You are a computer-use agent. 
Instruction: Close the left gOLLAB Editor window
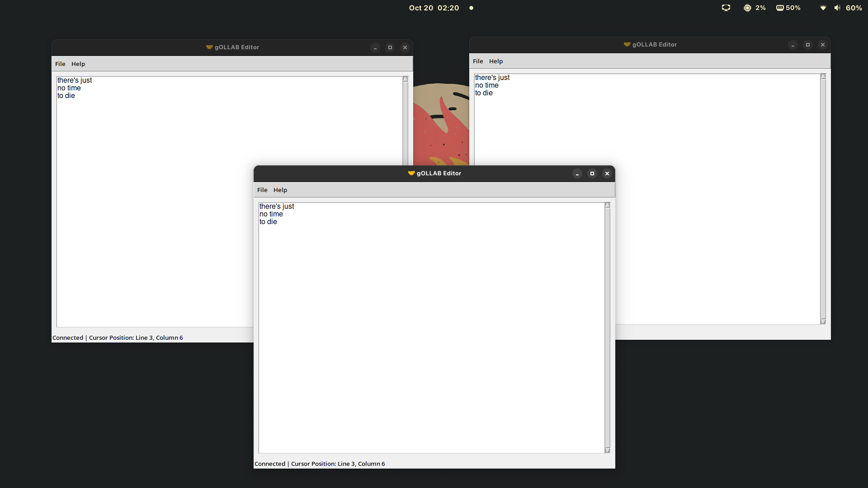(405, 47)
